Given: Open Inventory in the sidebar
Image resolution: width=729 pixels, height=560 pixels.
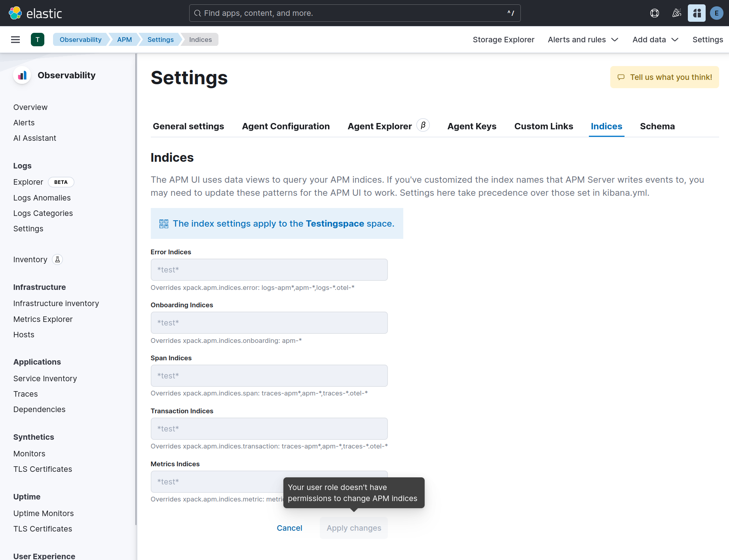Looking at the screenshot, I should click(x=30, y=259).
